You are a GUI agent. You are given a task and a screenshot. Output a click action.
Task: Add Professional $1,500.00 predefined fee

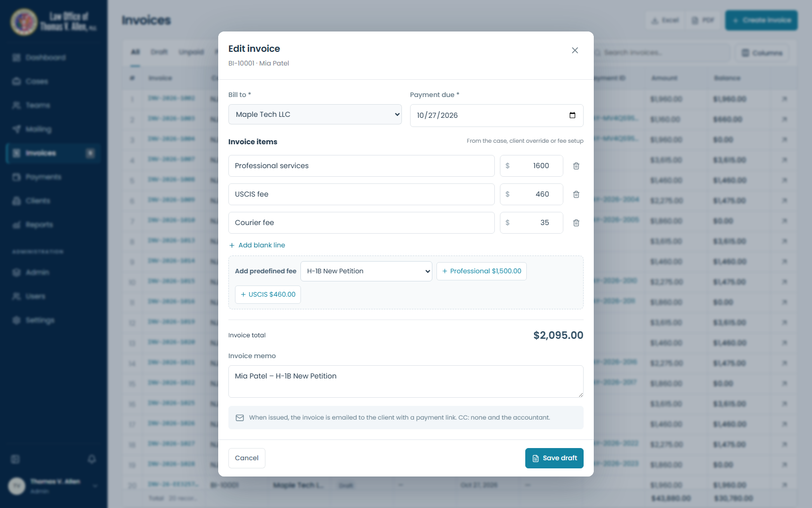pos(482,271)
